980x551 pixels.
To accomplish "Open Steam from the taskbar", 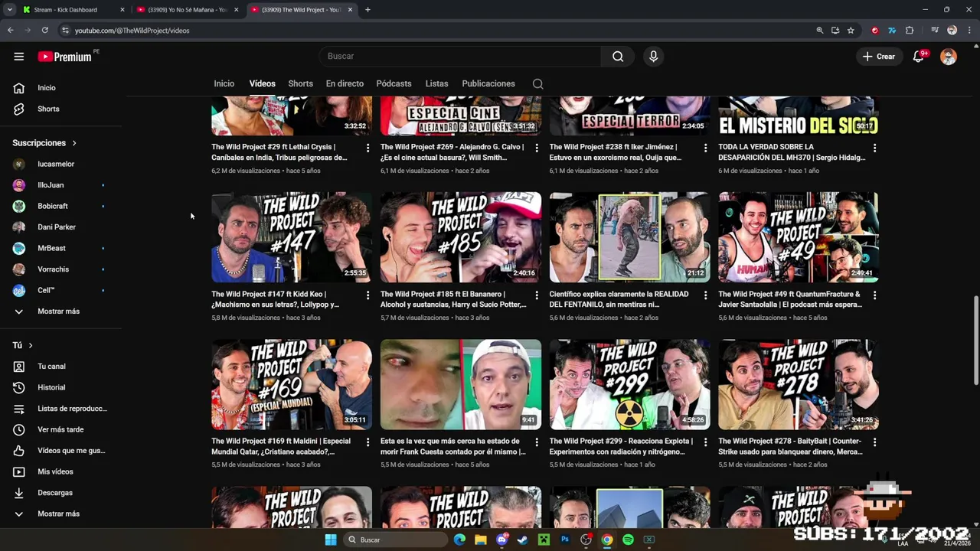I will (x=522, y=540).
